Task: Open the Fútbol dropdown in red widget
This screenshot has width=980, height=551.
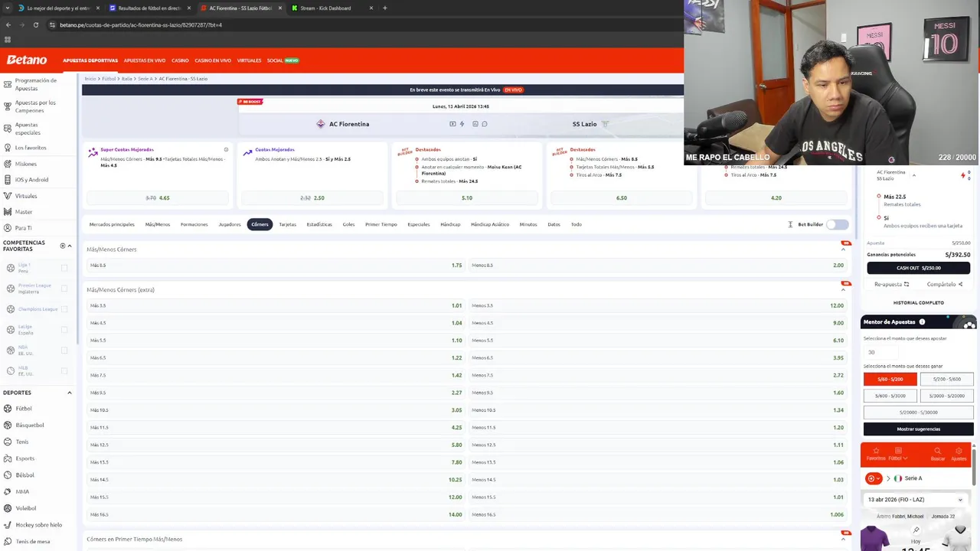Action: click(x=898, y=454)
